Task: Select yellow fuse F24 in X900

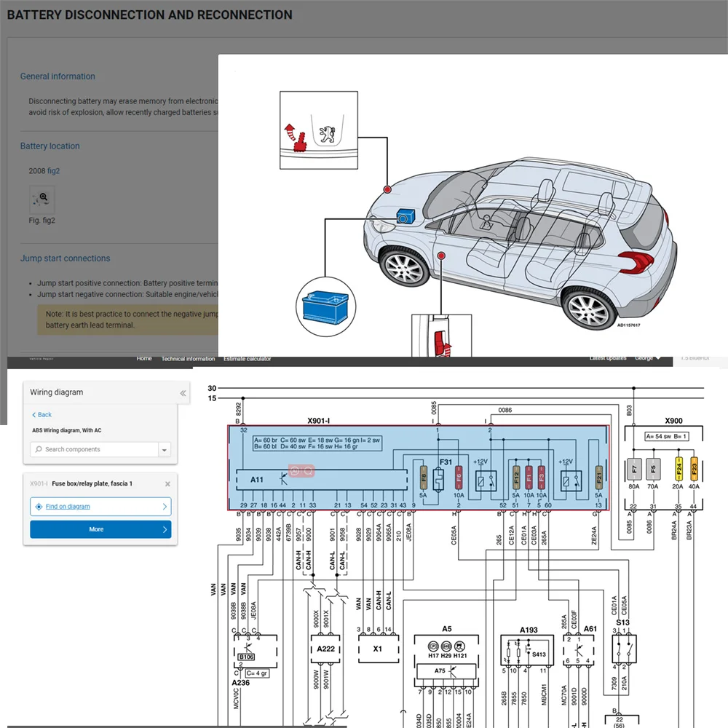Action: pyautogui.click(x=678, y=467)
